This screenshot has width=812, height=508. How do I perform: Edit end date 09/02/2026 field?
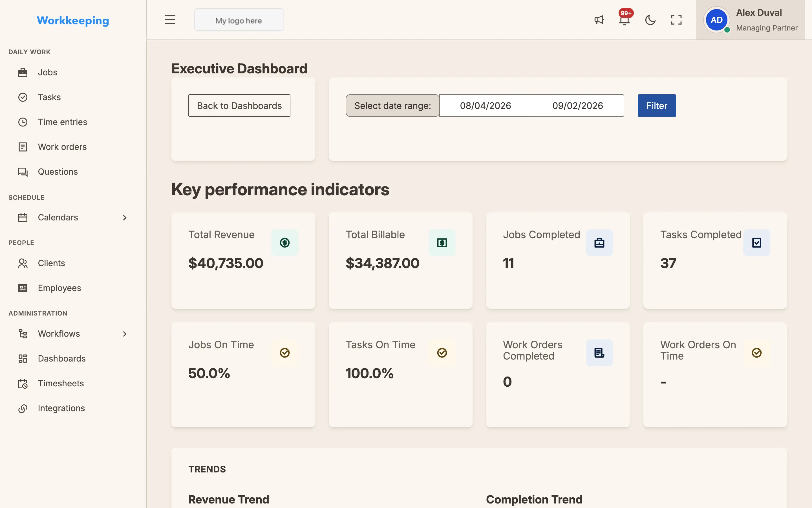(578, 106)
